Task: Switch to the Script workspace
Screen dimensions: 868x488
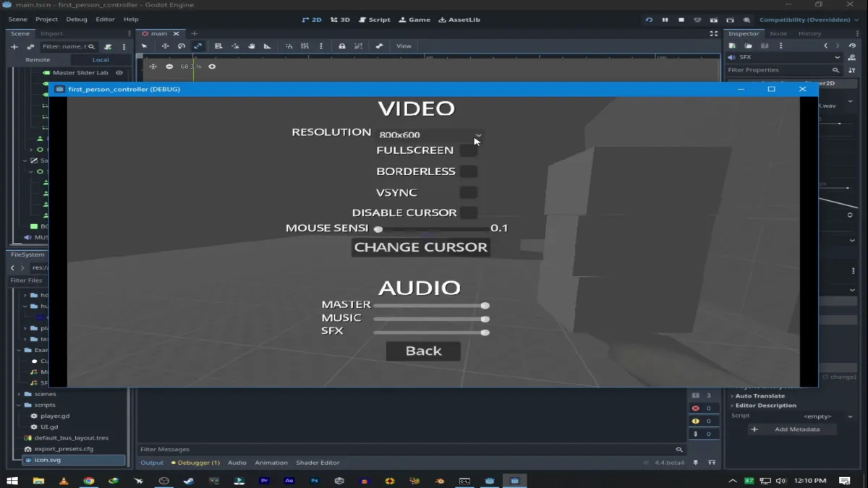Action: (375, 20)
